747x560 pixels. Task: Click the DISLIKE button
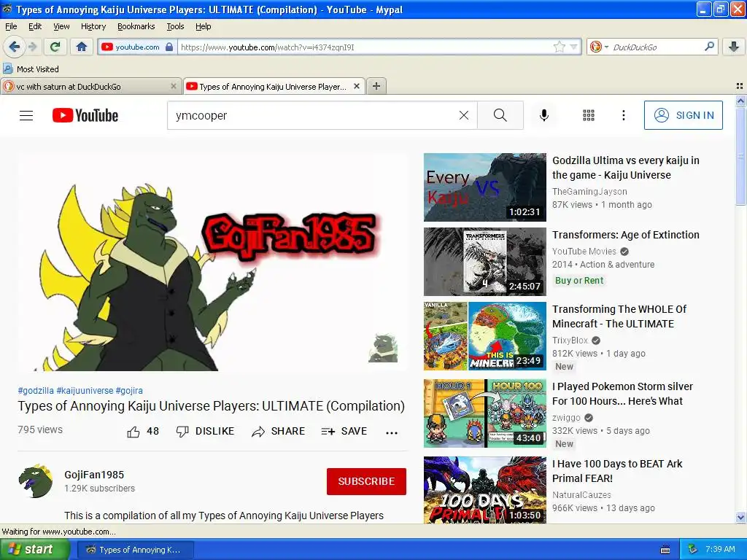[205, 432]
